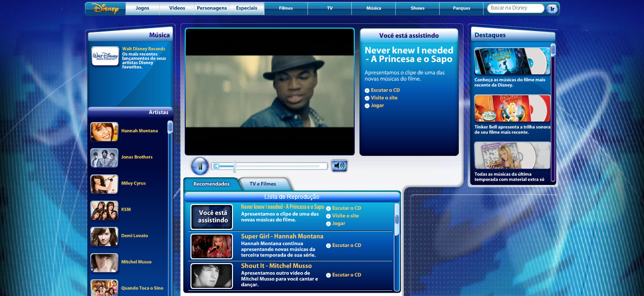Switch to the Recomendados tab
The width and height of the screenshot is (644, 296).
[x=211, y=184]
